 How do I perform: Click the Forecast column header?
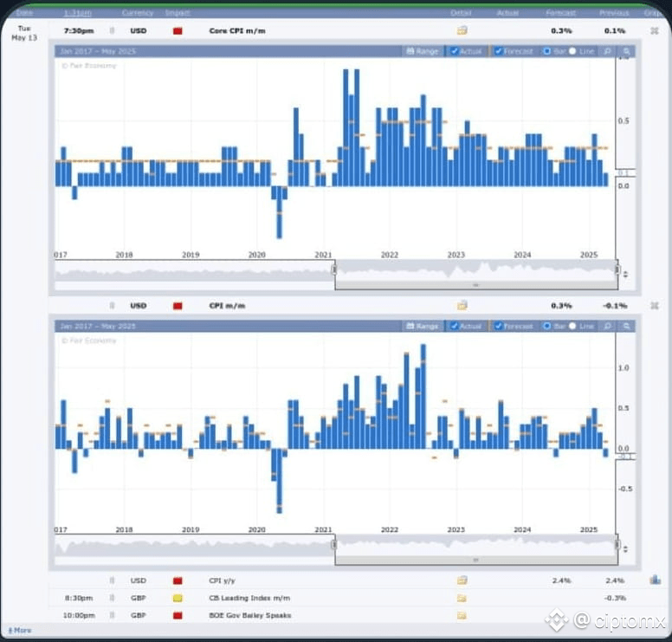click(x=560, y=13)
